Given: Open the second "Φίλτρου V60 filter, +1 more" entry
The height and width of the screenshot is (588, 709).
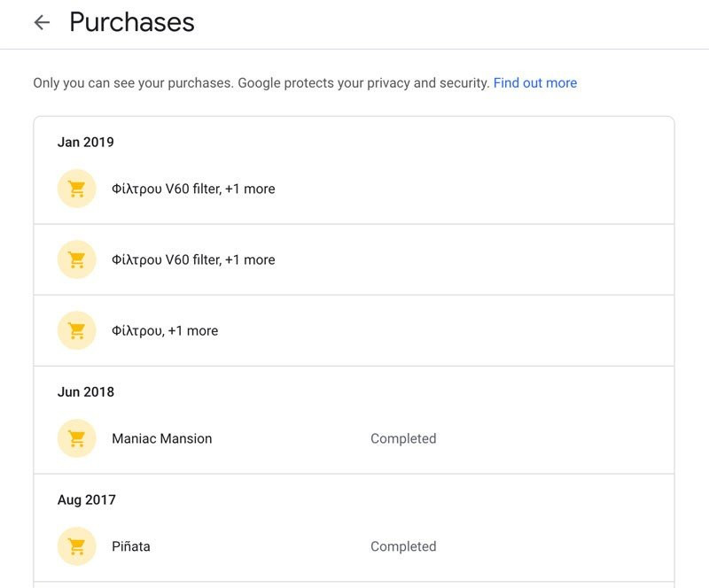Looking at the screenshot, I should [193, 259].
